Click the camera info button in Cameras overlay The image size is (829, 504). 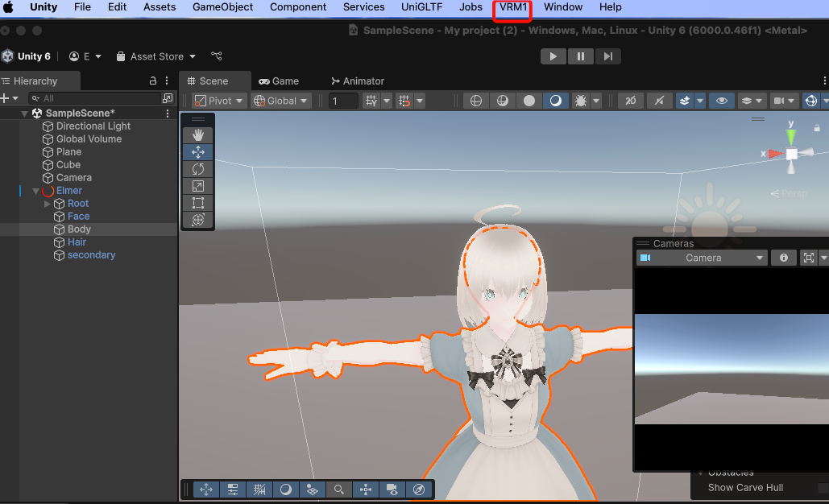pyautogui.click(x=784, y=258)
